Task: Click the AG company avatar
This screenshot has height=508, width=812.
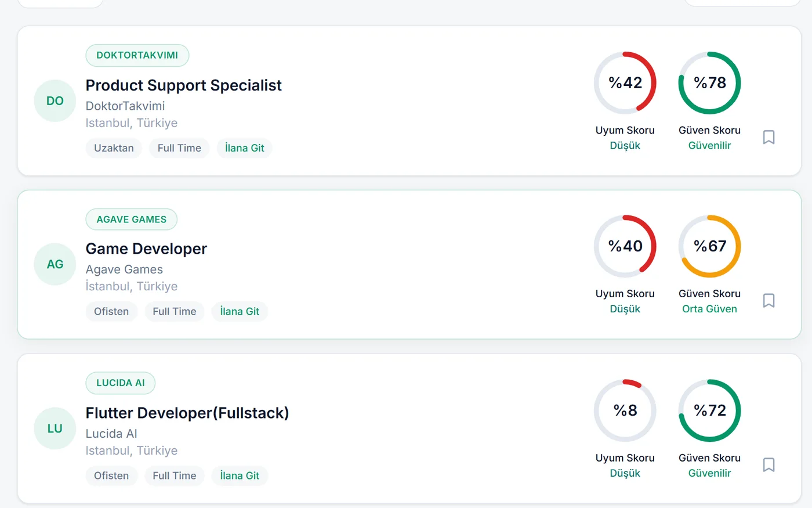Action: point(55,264)
